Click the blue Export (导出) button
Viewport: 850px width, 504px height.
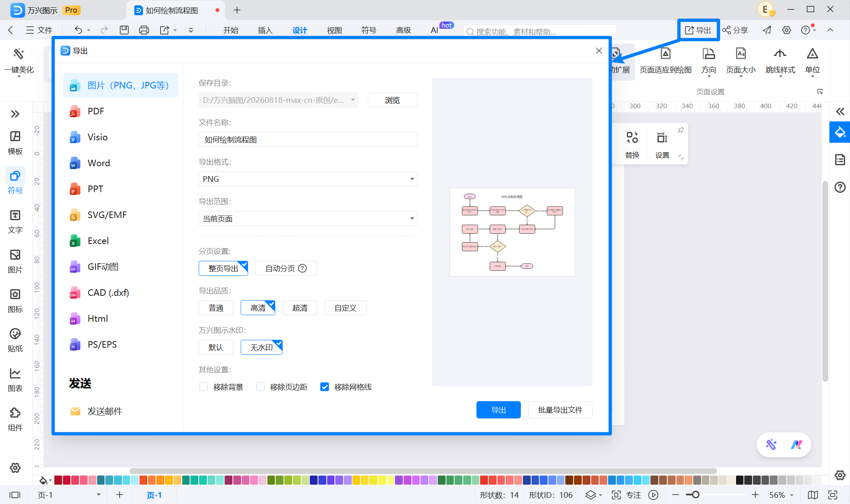pos(498,410)
